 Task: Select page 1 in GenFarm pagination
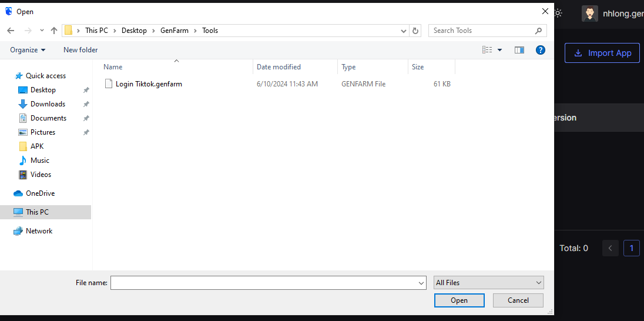click(x=632, y=248)
